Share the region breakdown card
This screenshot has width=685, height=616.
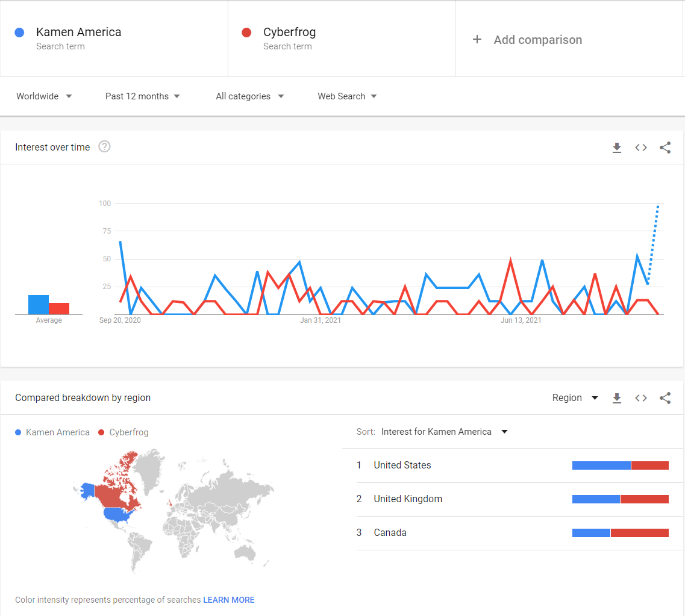click(x=665, y=397)
